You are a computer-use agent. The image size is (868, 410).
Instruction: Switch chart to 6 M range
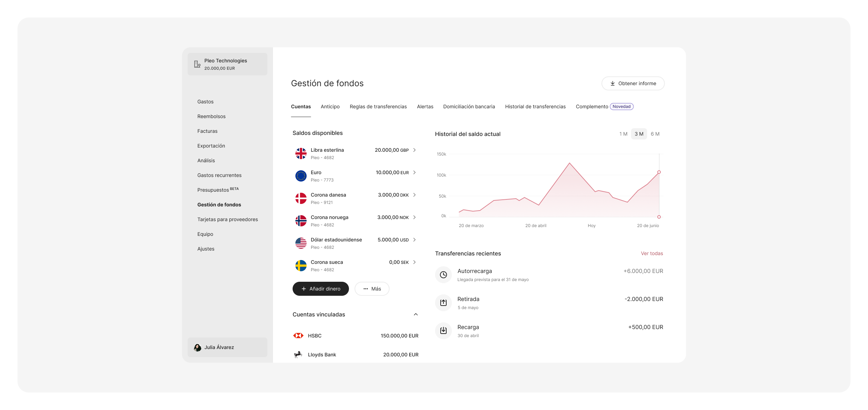[655, 134]
